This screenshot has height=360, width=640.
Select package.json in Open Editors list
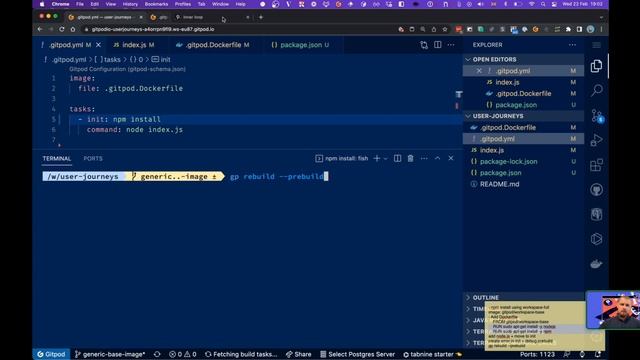tap(516, 105)
